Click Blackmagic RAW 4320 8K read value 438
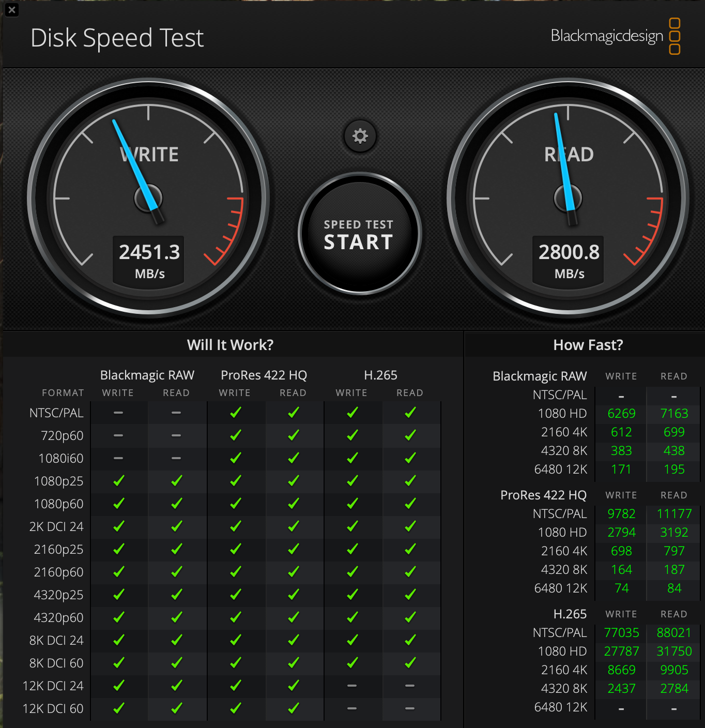Viewport: 705px width, 728px height. [674, 451]
